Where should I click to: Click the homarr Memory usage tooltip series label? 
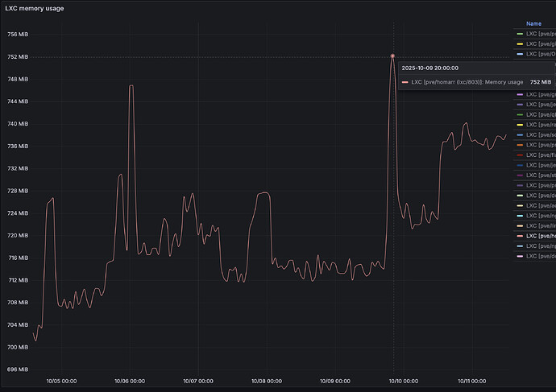click(467, 82)
